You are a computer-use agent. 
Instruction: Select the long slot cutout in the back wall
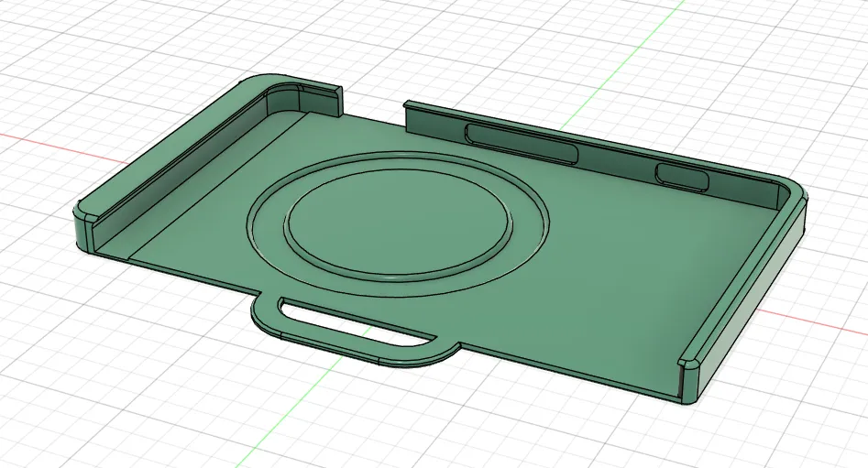[x=522, y=143]
